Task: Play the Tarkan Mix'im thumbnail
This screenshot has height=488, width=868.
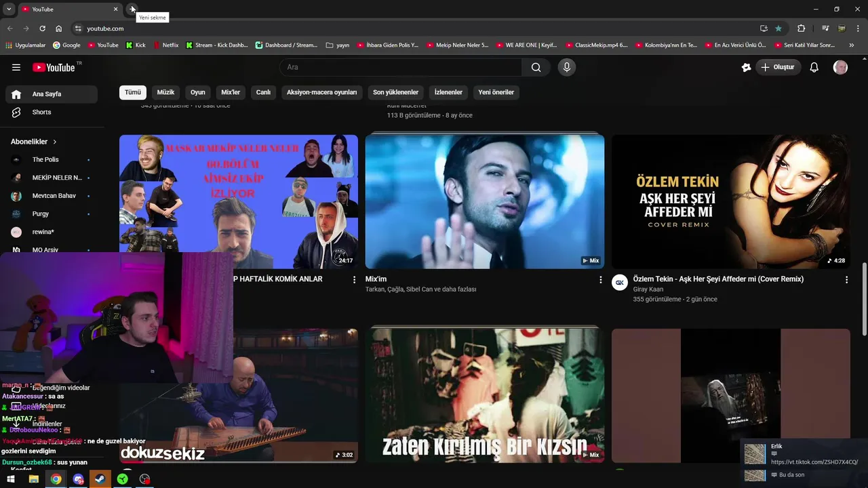Action: pos(485,201)
